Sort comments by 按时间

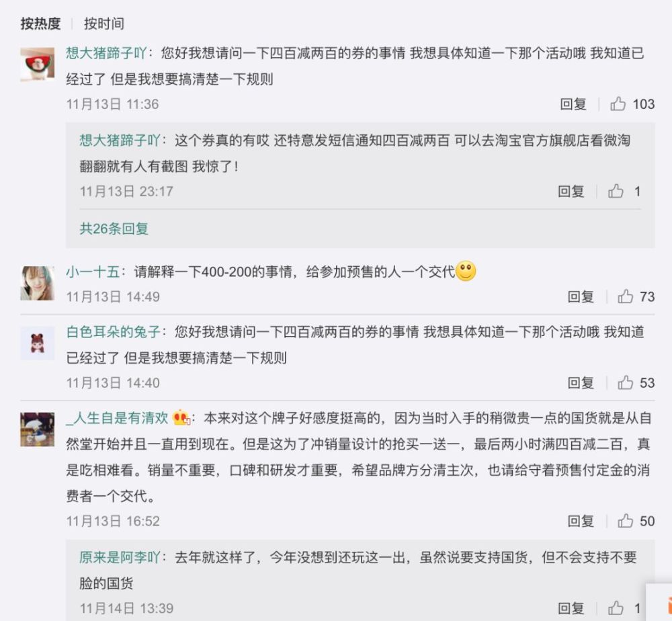click(x=104, y=24)
